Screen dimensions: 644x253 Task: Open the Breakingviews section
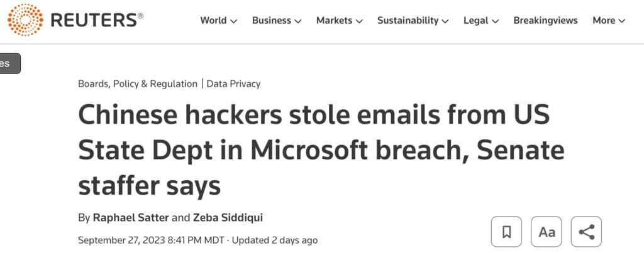click(x=545, y=21)
